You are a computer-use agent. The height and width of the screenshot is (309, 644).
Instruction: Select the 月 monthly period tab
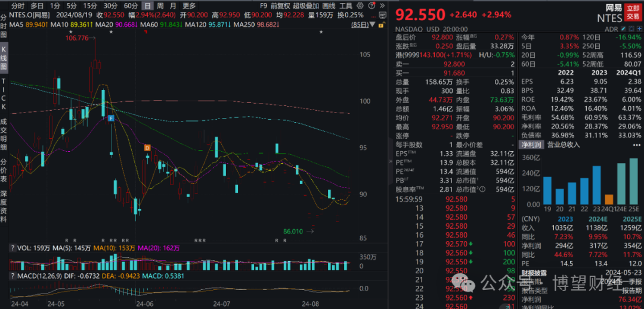coord(173,6)
